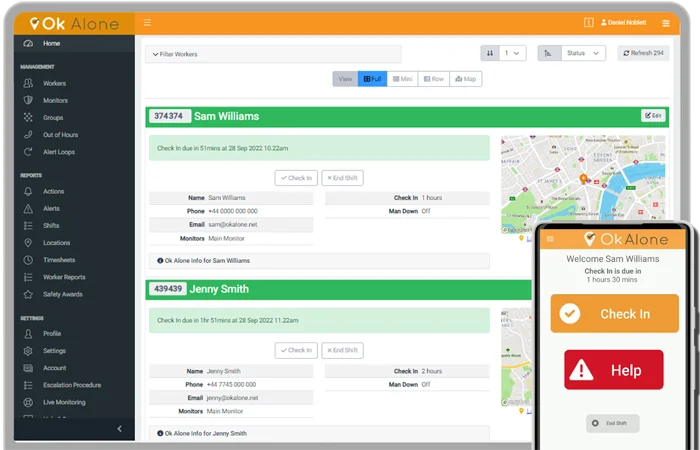Click the sort-by bars icon beside Status

click(x=549, y=53)
